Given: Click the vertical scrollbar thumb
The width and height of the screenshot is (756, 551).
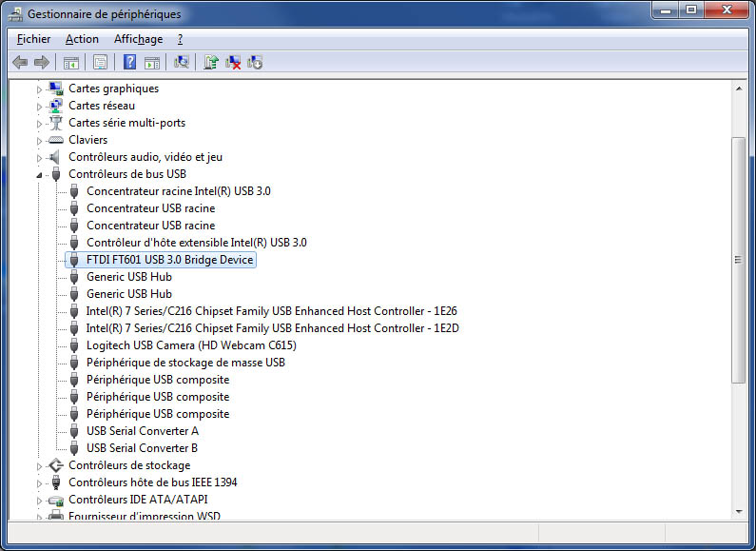Looking at the screenshot, I should click(x=739, y=260).
